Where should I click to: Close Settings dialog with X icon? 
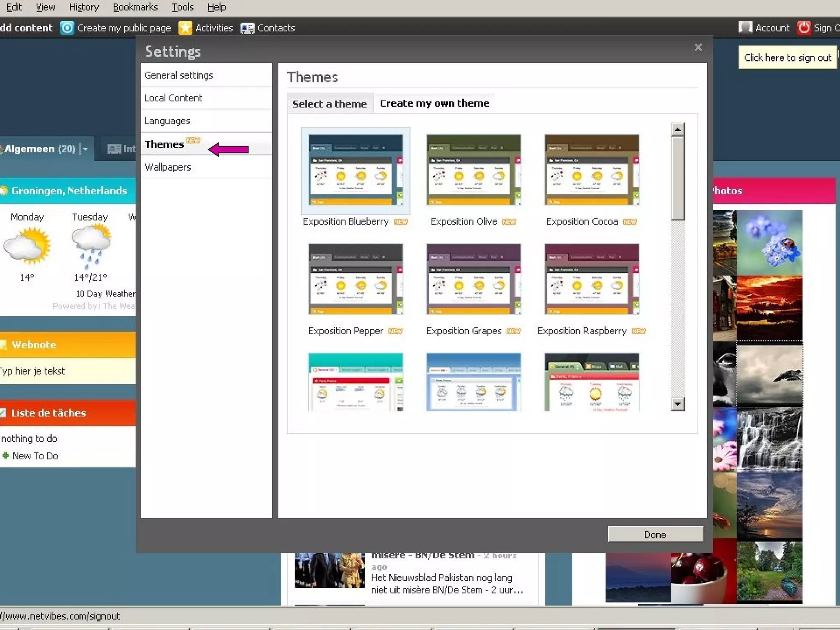click(698, 48)
